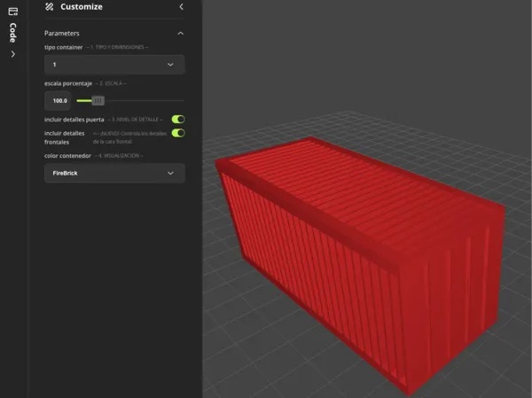Image resolution: width=532 pixels, height=398 pixels.
Task: Edit the escala porcentaje value field
Action: click(58, 101)
